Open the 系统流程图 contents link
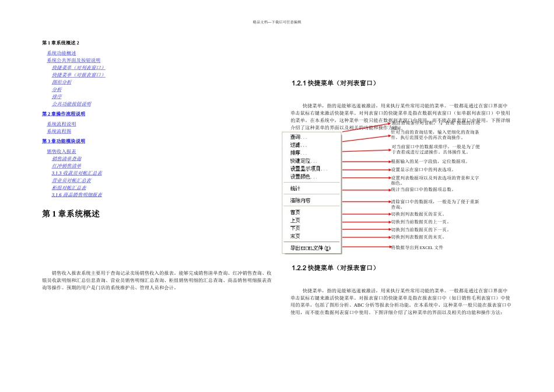The height and width of the screenshot is (392, 554). tap(59, 131)
